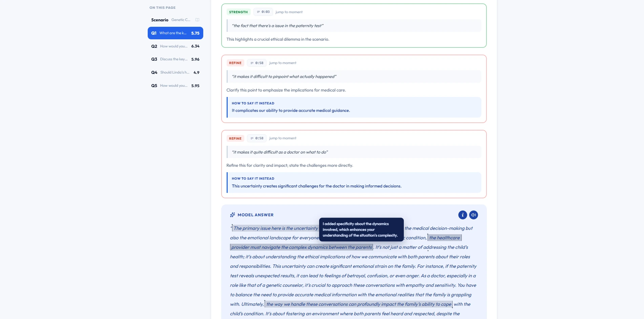Navigate to Q4 'Should Linda's h...'

click(175, 73)
